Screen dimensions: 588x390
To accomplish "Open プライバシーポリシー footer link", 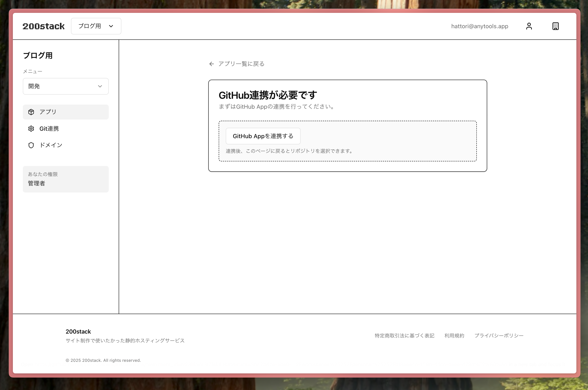I will point(499,335).
